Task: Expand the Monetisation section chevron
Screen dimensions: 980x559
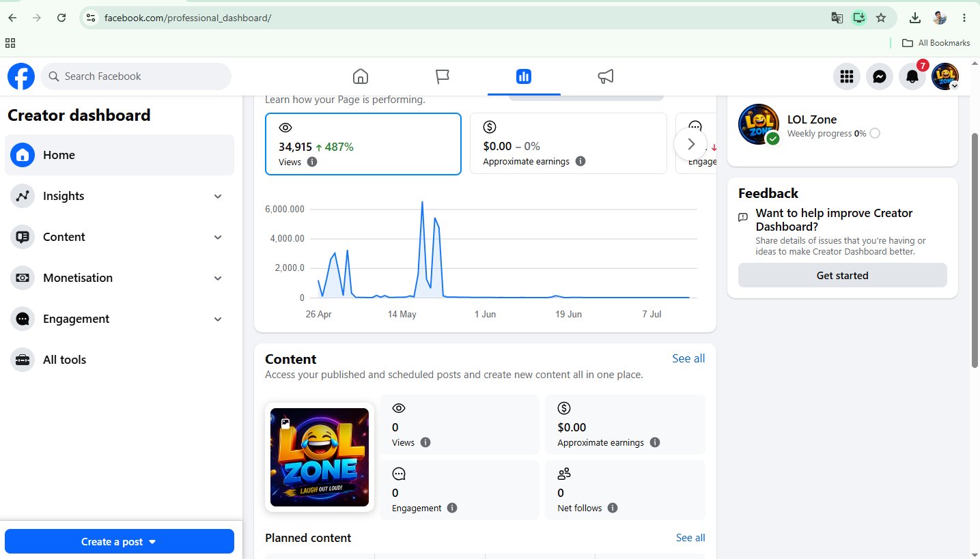Action: (218, 278)
